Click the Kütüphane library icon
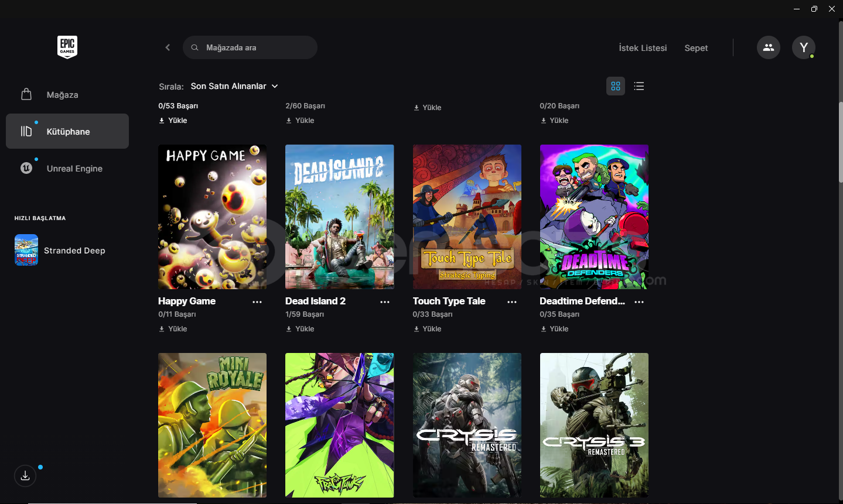The image size is (843, 504). tap(26, 131)
